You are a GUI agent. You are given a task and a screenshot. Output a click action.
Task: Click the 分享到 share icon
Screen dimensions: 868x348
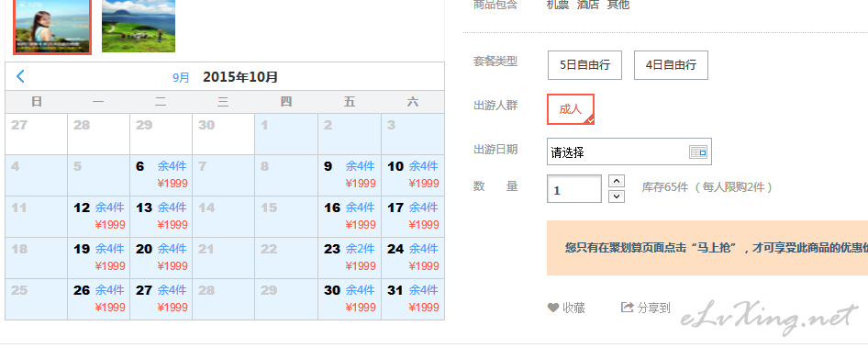click(x=628, y=307)
